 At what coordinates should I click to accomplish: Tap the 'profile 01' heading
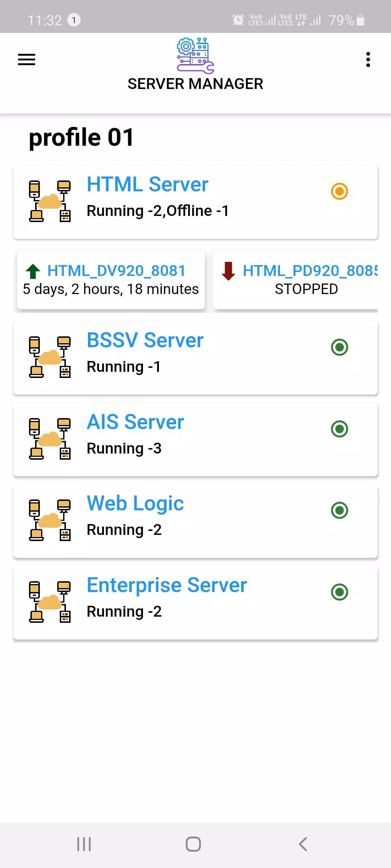click(81, 138)
